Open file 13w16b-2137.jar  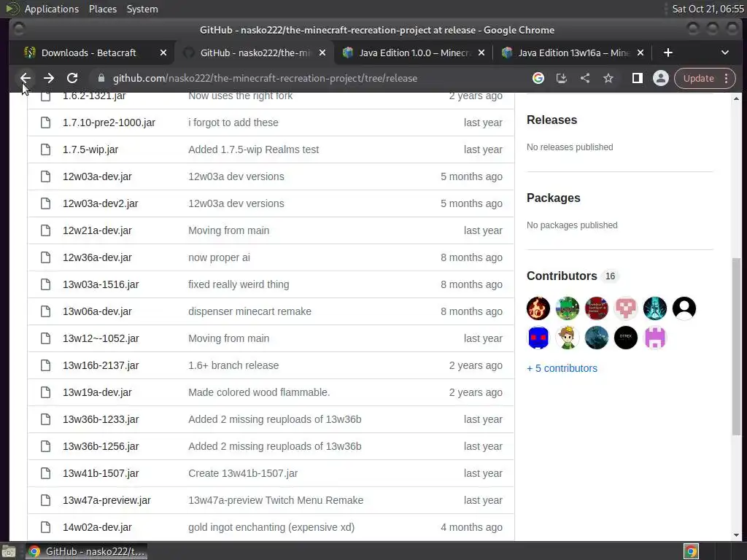[101, 365]
